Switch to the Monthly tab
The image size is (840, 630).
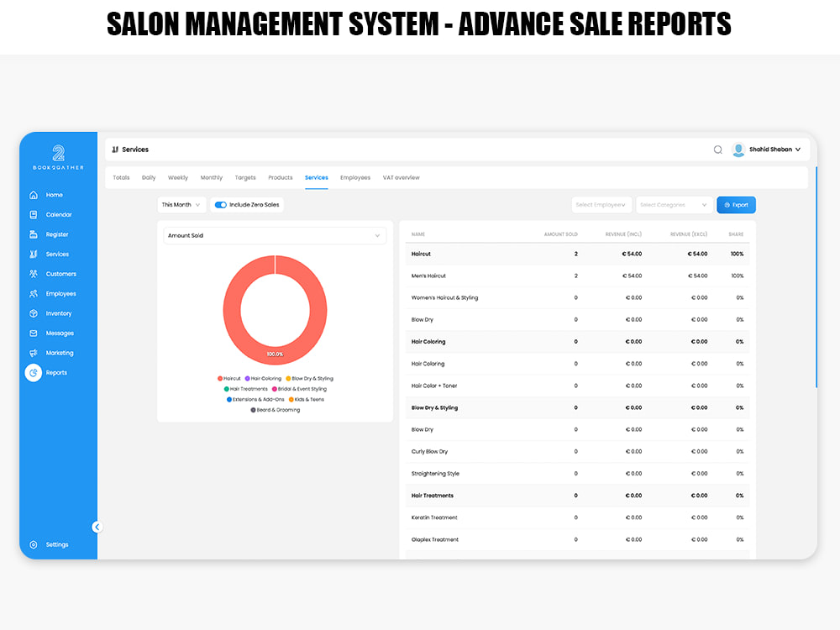(x=211, y=178)
